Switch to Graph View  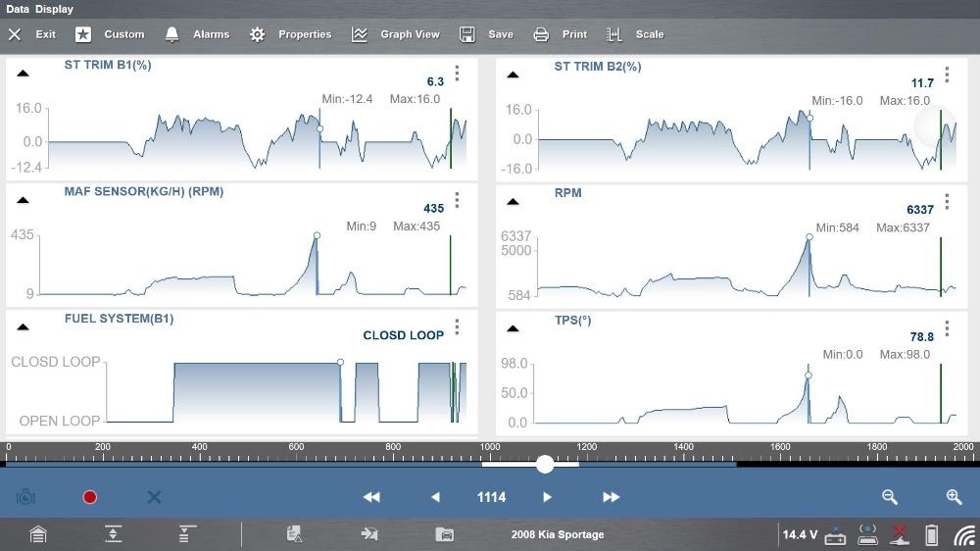[396, 34]
